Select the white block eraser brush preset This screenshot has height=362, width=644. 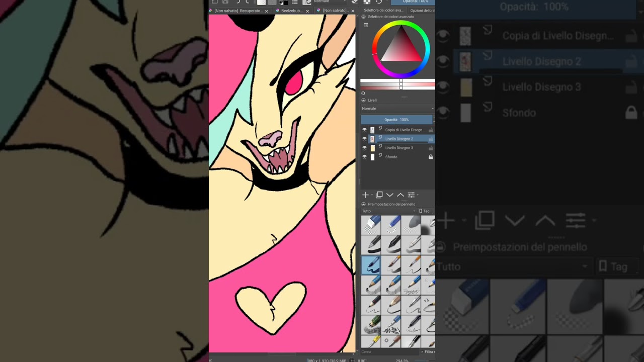pos(371,225)
